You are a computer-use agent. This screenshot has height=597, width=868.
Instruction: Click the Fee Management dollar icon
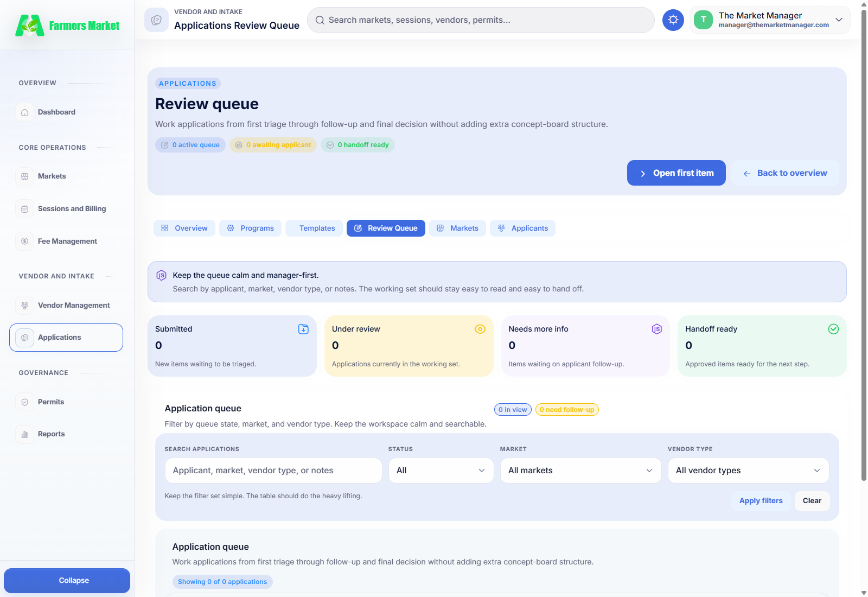24,241
